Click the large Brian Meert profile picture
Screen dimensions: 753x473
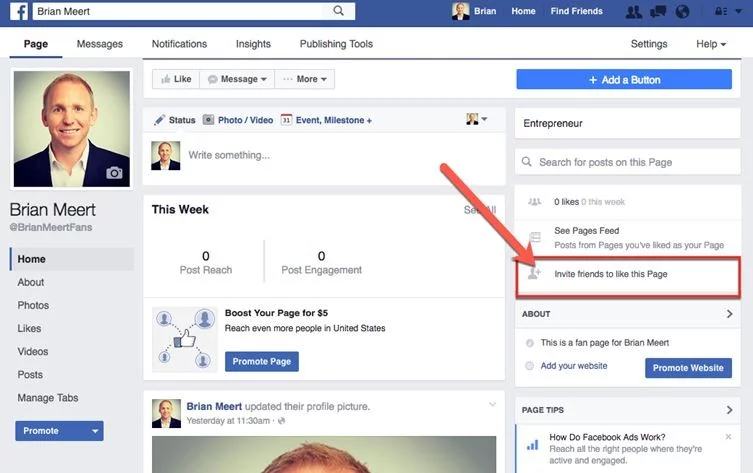coord(72,129)
